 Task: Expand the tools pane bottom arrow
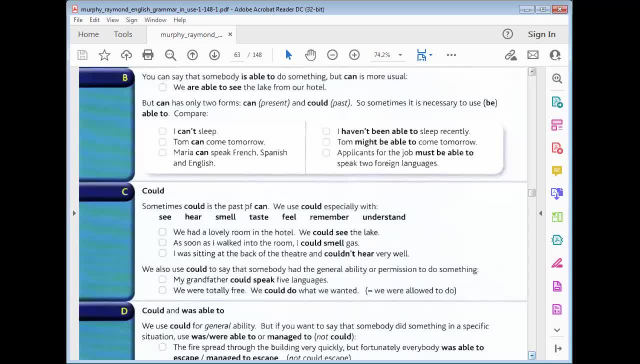click(x=558, y=348)
